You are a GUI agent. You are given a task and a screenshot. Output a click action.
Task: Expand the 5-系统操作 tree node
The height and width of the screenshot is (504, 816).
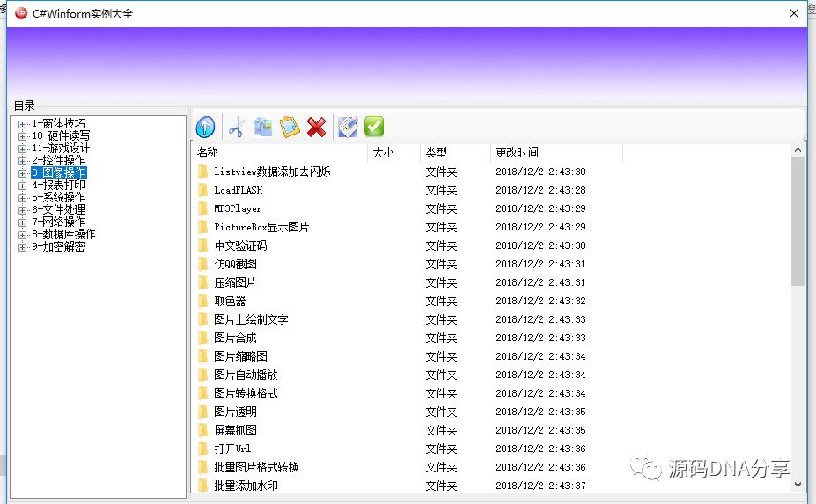coord(22,198)
